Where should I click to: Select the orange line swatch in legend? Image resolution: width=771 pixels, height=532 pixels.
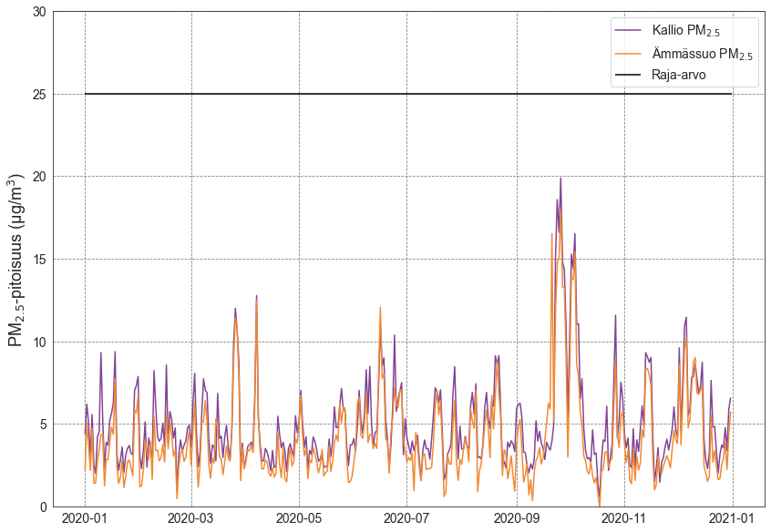630,53
